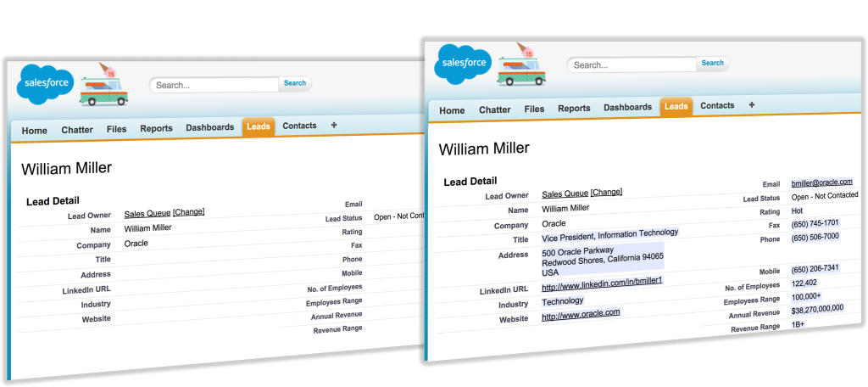
Task: Click Lead Status value in right window
Action: (x=824, y=196)
